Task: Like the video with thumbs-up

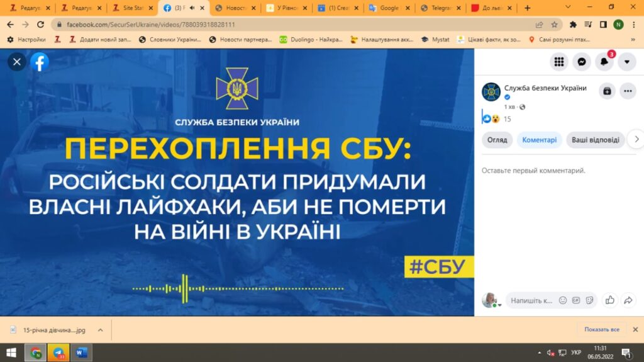Action: point(609,300)
